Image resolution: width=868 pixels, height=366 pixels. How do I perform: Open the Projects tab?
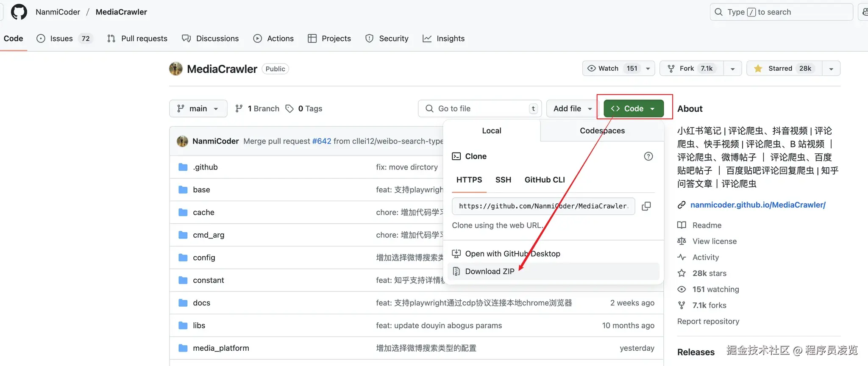point(329,39)
